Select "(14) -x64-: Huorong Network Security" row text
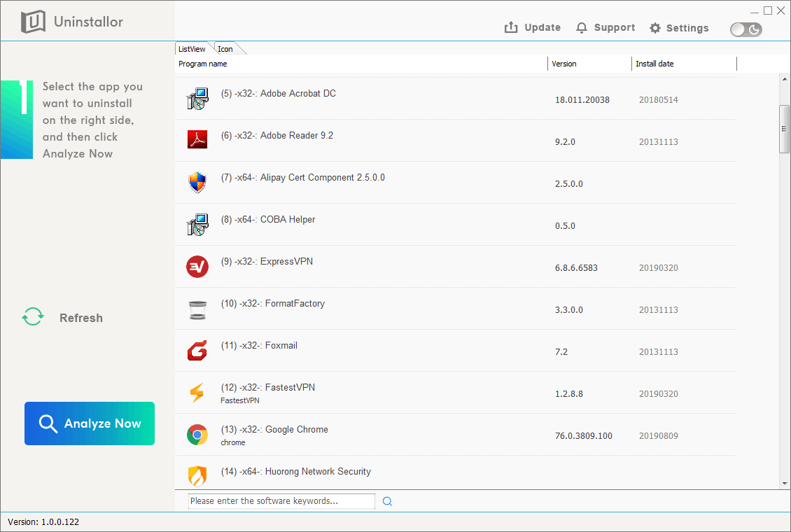 tap(296, 472)
